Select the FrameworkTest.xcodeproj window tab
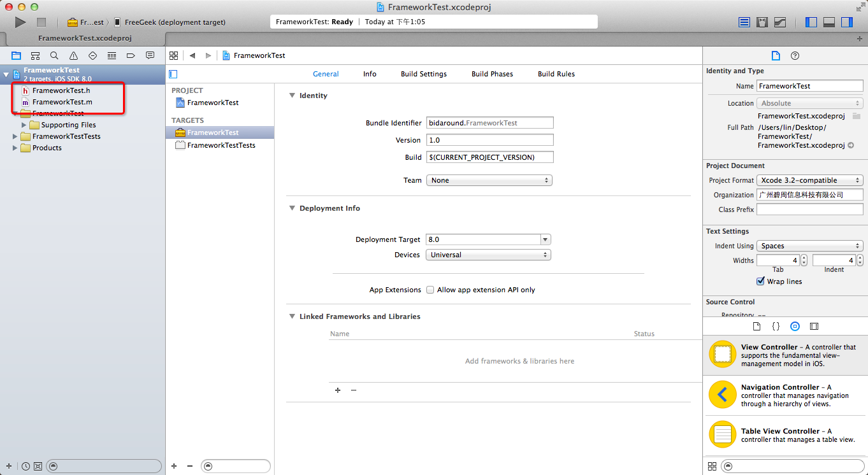868x475 pixels. pyautogui.click(x=85, y=38)
